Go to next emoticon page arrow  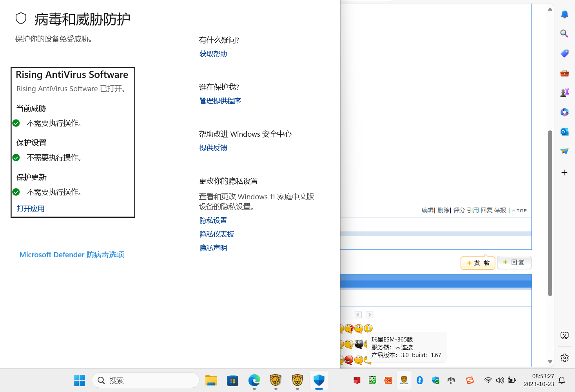369,314
